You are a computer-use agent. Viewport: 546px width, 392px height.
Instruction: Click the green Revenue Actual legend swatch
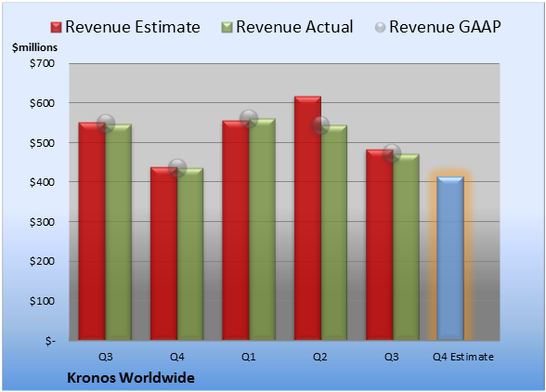click(x=227, y=28)
